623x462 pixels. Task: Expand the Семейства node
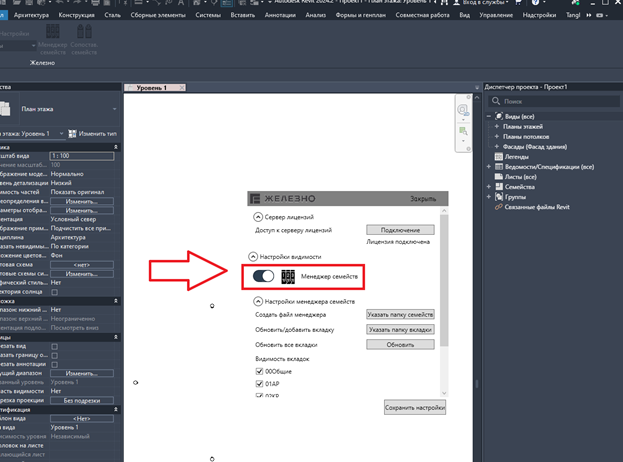pyautogui.click(x=489, y=187)
